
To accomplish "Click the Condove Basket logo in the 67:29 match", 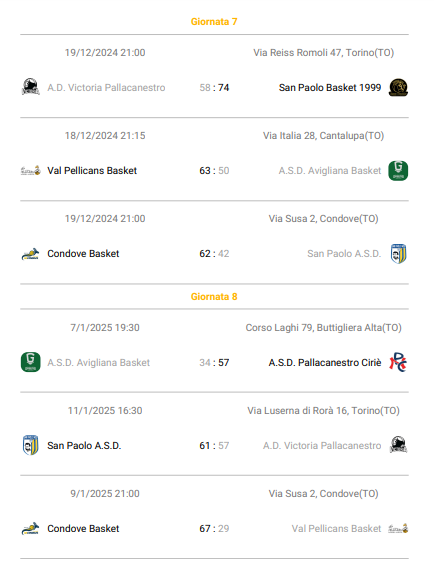I will pyautogui.click(x=30, y=528).
